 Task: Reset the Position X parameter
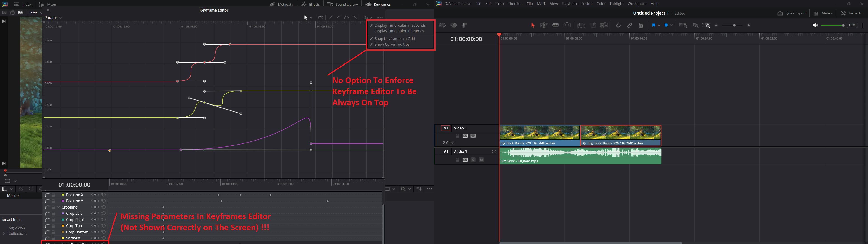point(104,195)
